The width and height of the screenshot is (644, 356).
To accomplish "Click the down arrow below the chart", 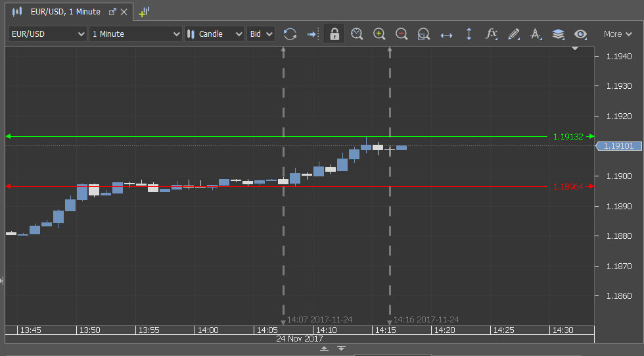I will click(x=341, y=349).
